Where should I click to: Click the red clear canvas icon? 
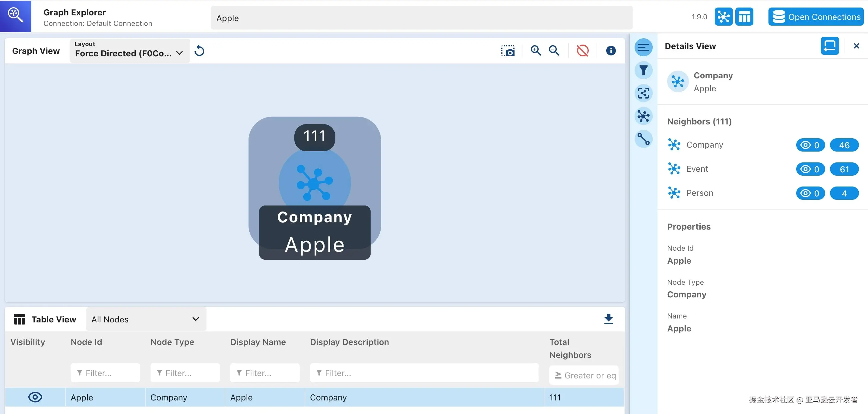click(583, 51)
